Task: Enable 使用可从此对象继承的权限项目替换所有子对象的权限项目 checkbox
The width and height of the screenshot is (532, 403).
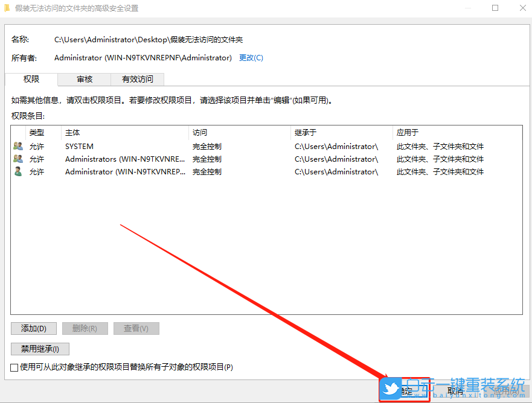Action: [13, 367]
